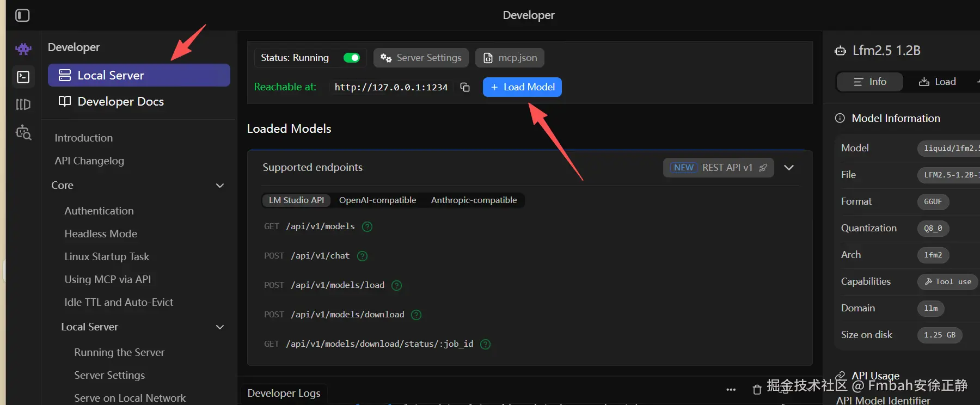Collapse the Core section in docs
Image resolution: width=980 pixels, height=405 pixels.
tap(220, 186)
